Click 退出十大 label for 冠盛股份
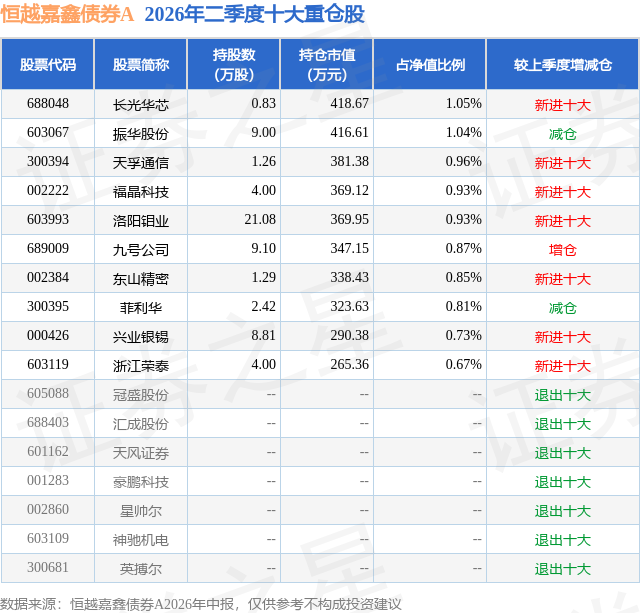 pos(562,395)
